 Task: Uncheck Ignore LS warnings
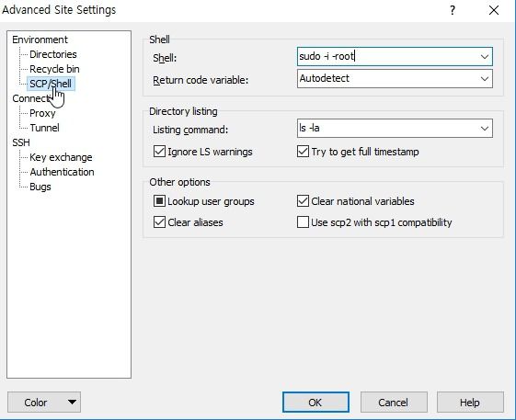point(160,152)
